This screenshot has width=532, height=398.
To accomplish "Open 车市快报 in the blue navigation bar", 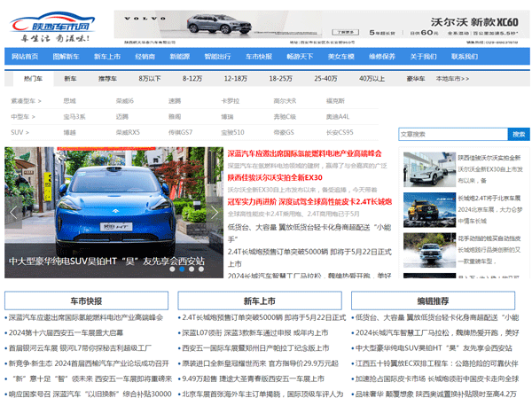I will (x=259, y=57).
